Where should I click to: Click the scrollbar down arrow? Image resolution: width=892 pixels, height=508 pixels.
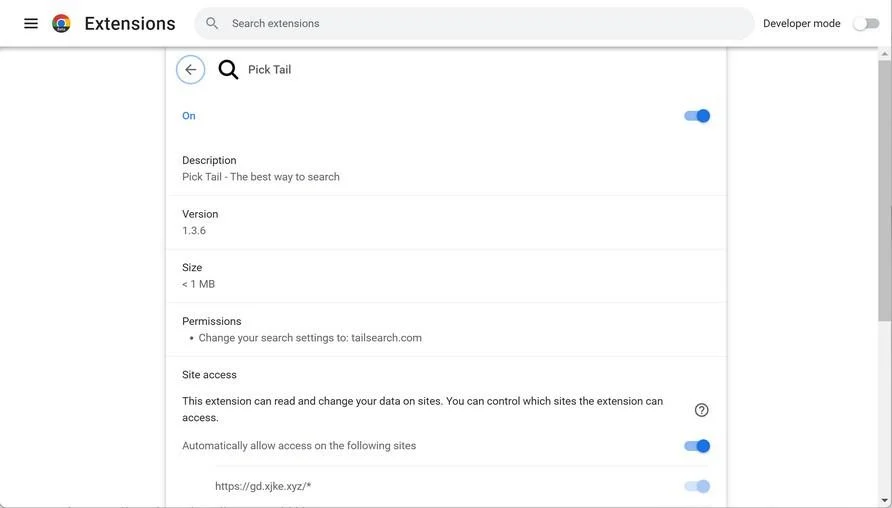point(884,502)
